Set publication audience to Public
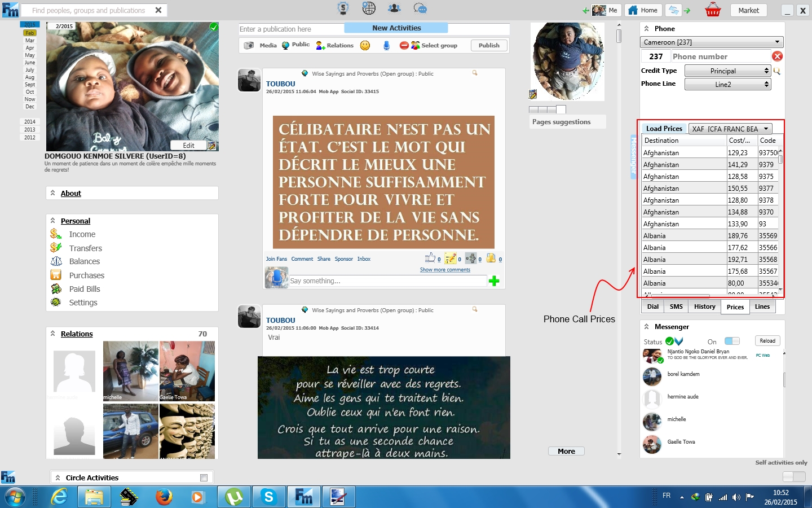The height and width of the screenshot is (508, 812). tap(296, 45)
